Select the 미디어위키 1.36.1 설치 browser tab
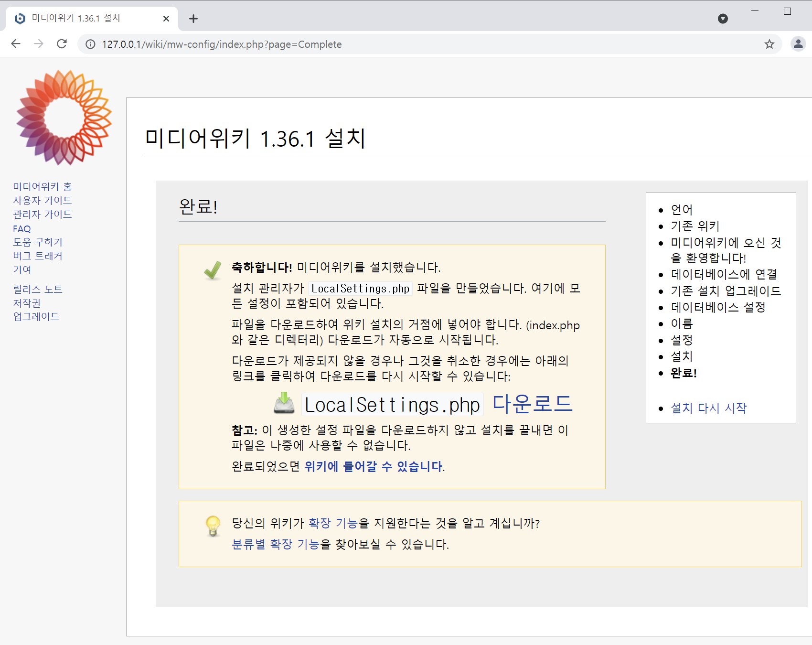Viewport: 812px width, 645px height. click(x=92, y=19)
